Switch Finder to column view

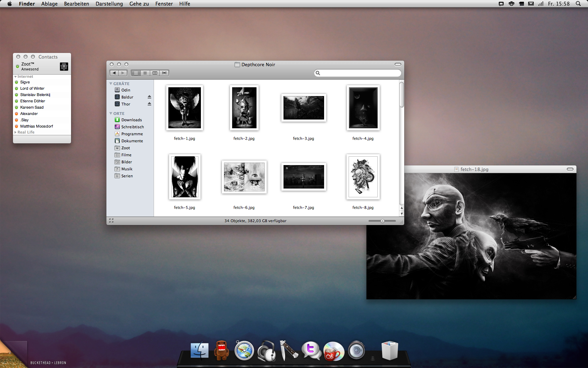(x=155, y=73)
